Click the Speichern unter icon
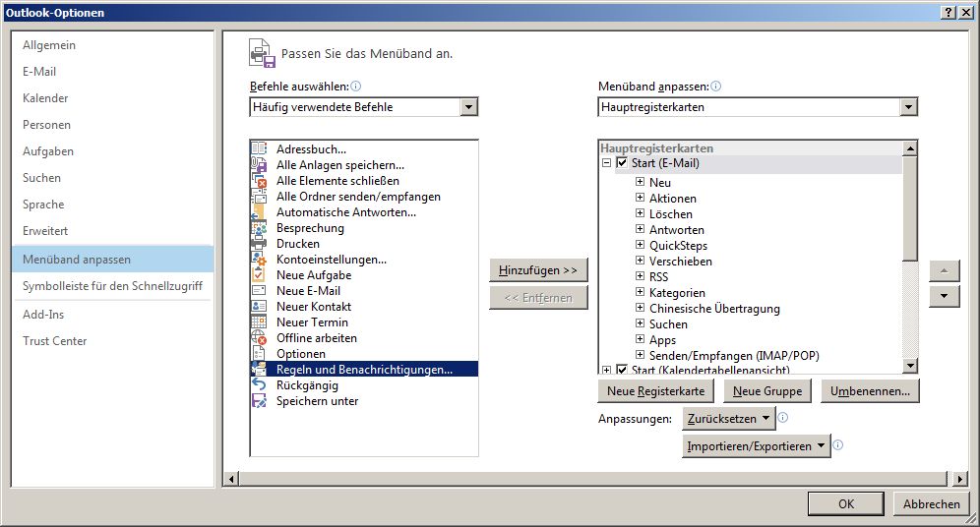The width and height of the screenshot is (980, 527). click(x=259, y=401)
